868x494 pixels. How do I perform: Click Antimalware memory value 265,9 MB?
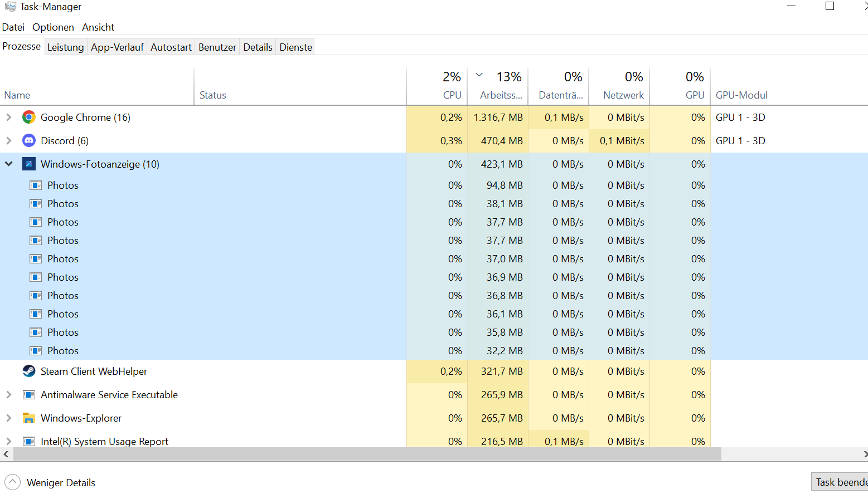click(502, 395)
